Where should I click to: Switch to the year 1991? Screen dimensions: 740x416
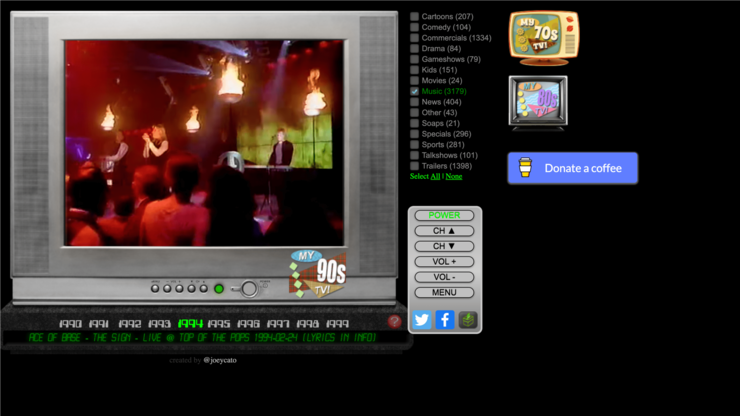pyautogui.click(x=99, y=324)
